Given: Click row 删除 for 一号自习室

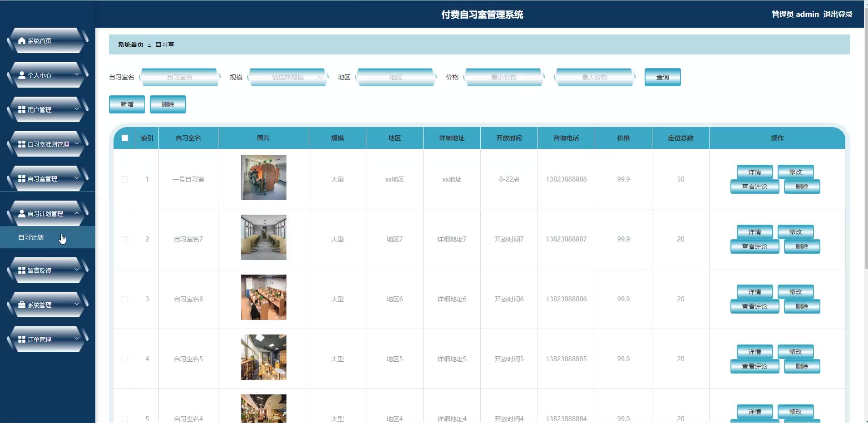Looking at the screenshot, I should 802,187.
